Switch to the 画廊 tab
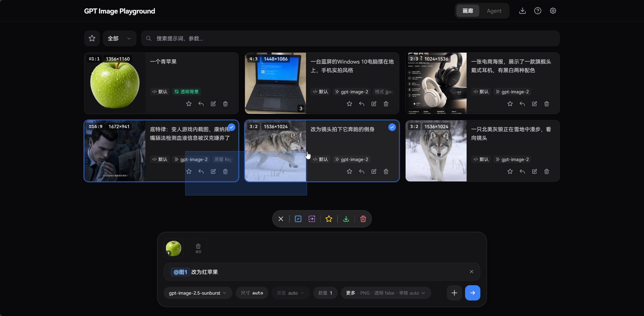The width and height of the screenshot is (644, 316). (468, 11)
